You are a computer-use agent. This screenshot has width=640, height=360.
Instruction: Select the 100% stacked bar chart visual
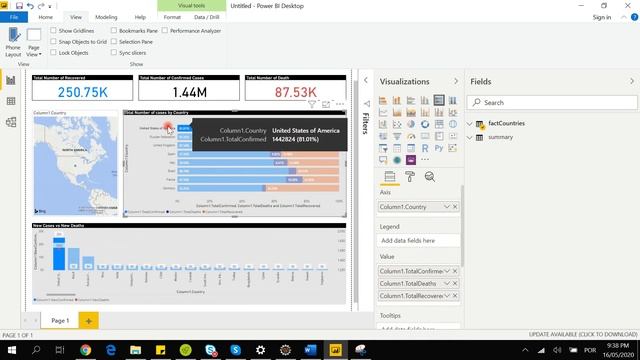click(x=439, y=100)
